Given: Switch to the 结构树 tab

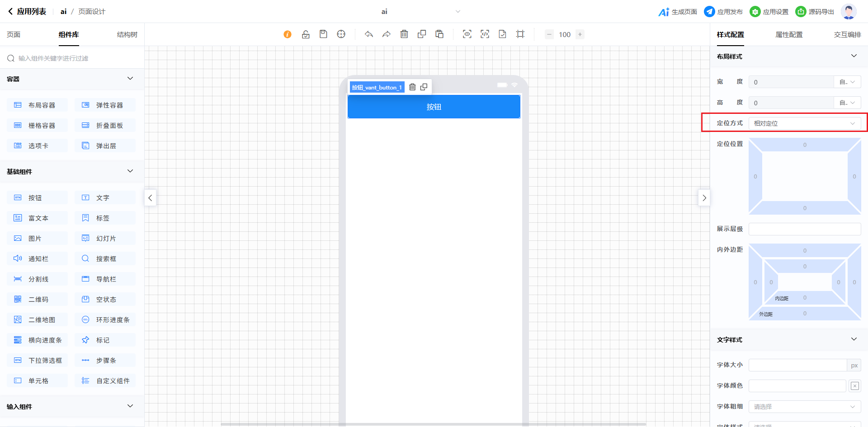Looking at the screenshot, I should pyautogui.click(x=127, y=35).
